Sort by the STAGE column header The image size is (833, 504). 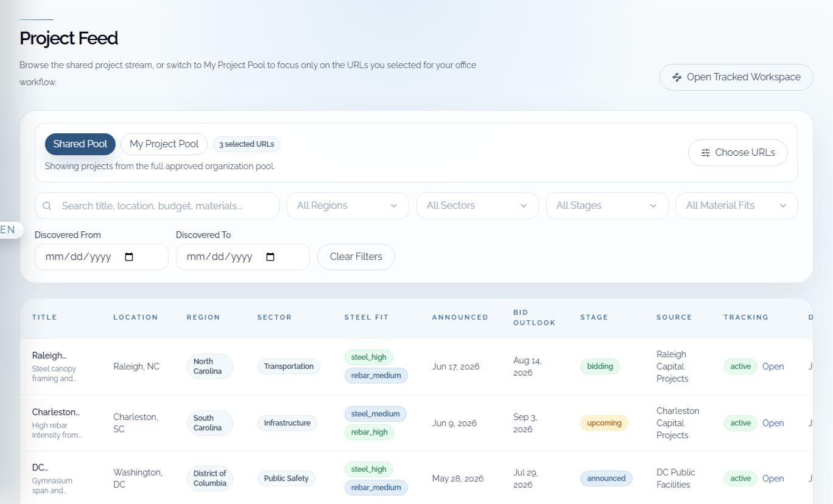click(594, 317)
